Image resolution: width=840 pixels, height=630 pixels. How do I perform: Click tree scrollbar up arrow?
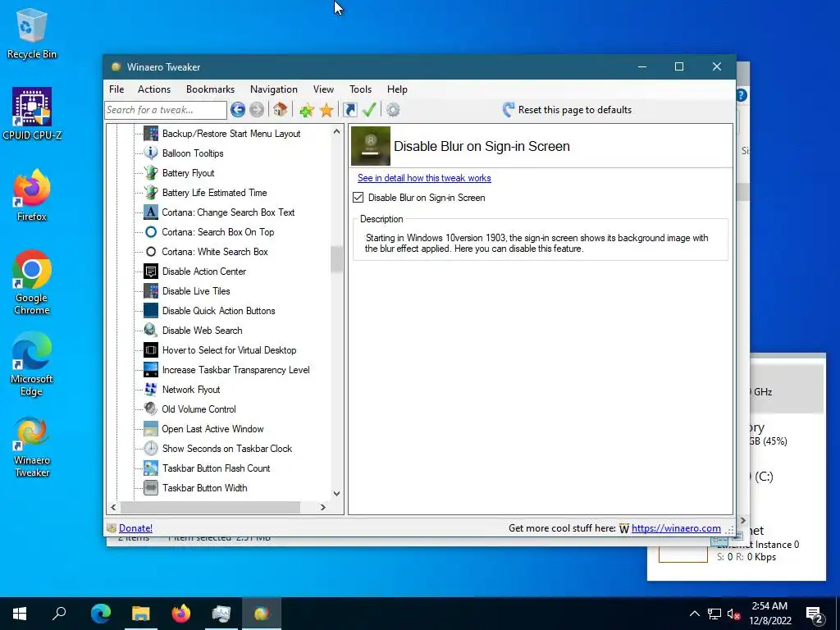tap(336, 131)
